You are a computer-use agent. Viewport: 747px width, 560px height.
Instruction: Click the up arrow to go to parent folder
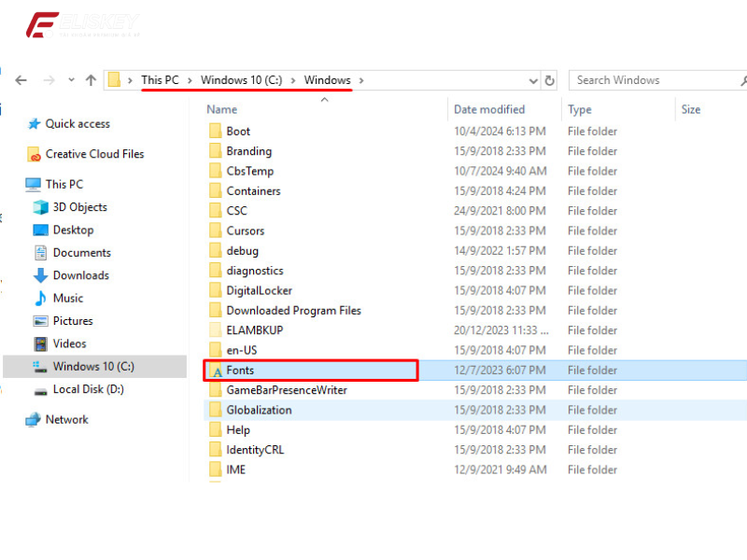89,80
